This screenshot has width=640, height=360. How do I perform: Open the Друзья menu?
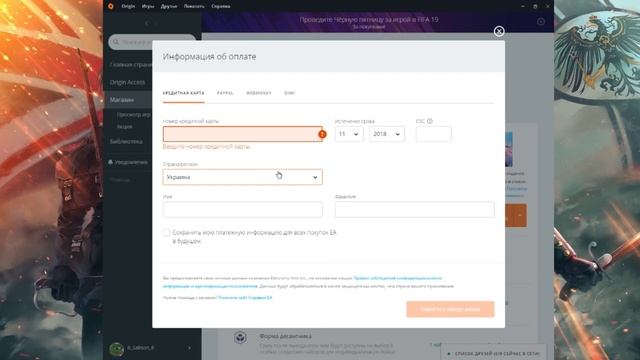[169, 6]
